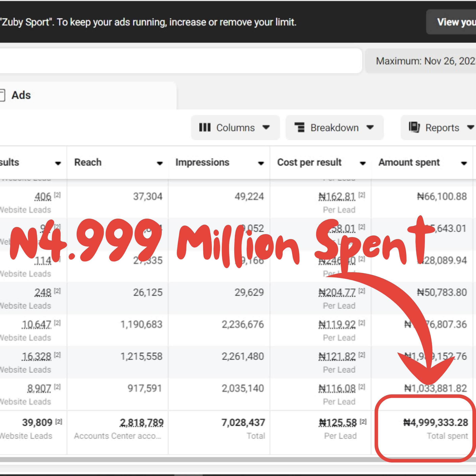Open the Reach column options arrow
Viewport: 476px width, 476px height.
point(160,163)
